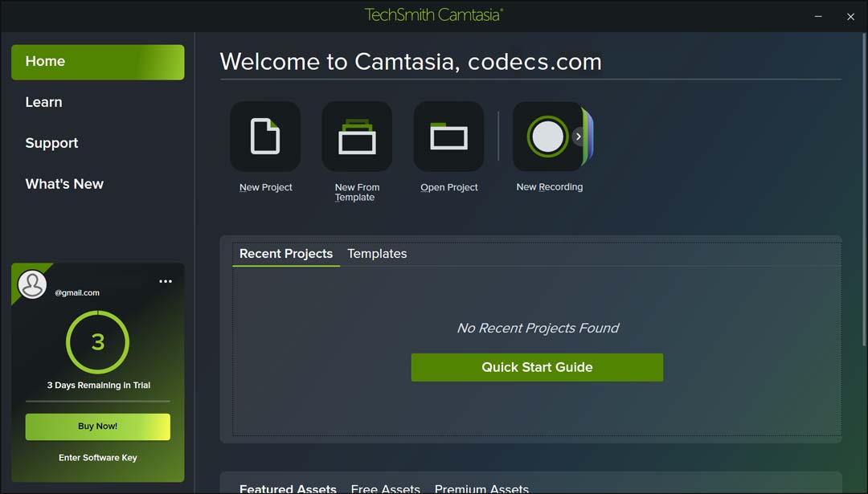Image resolution: width=868 pixels, height=494 pixels.
Task: Click the Buy Now! button
Action: click(x=98, y=427)
